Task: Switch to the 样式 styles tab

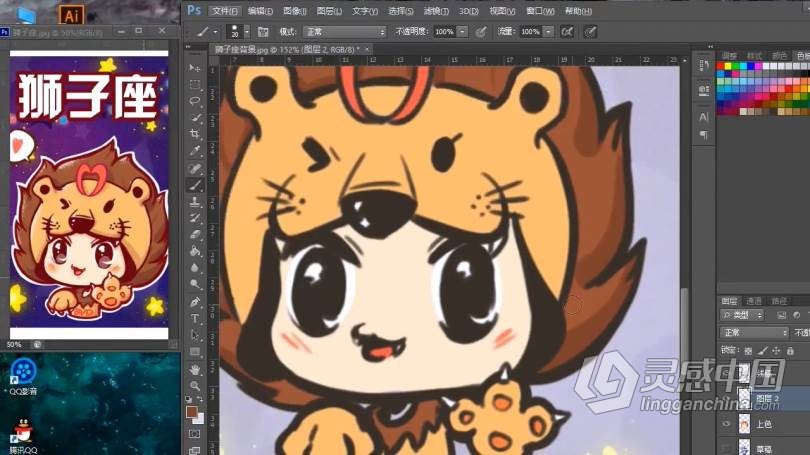Action: (x=754, y=55)
